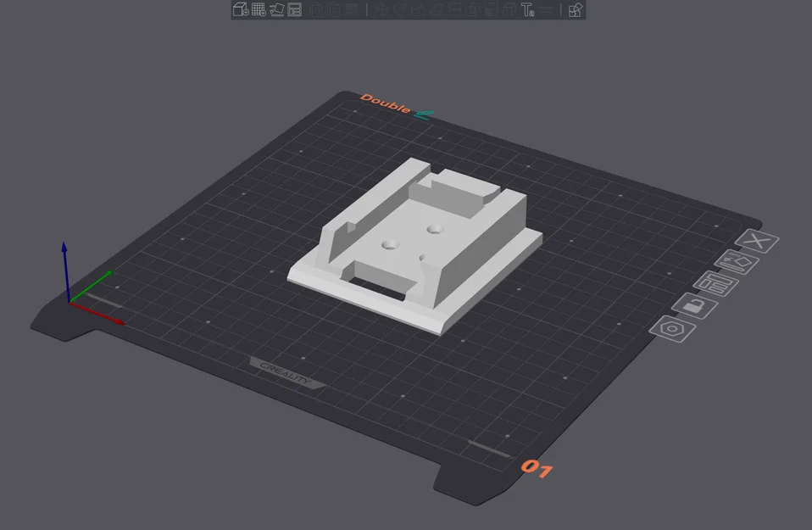Click the Add model cube icon
This screenshot has height=530, width=812.
pos(241,9)
